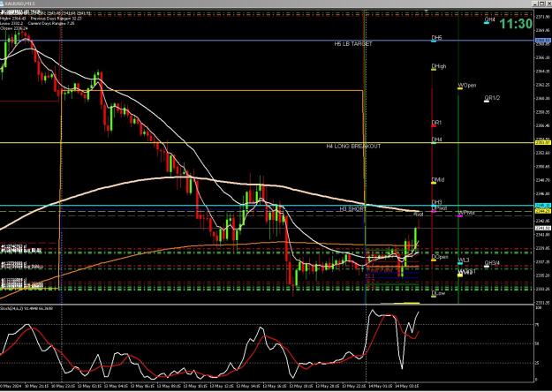Select the H3 SHORT line label
Viewport: 552px width, 392px height.
point(353,209)
